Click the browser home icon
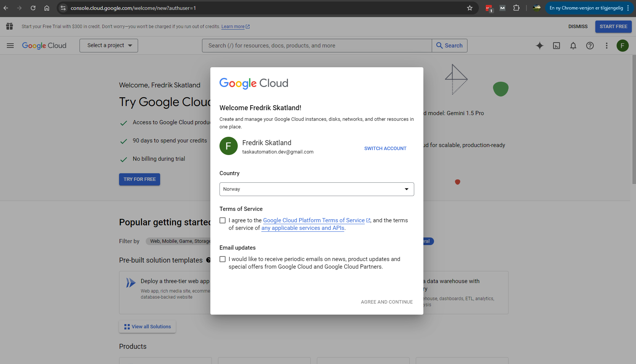 click(x=47, y=8)
